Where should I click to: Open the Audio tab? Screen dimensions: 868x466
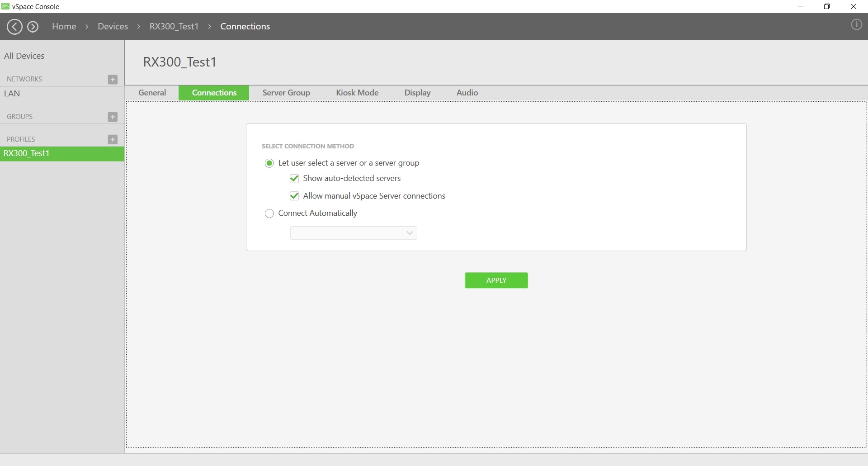click(467, 93)
